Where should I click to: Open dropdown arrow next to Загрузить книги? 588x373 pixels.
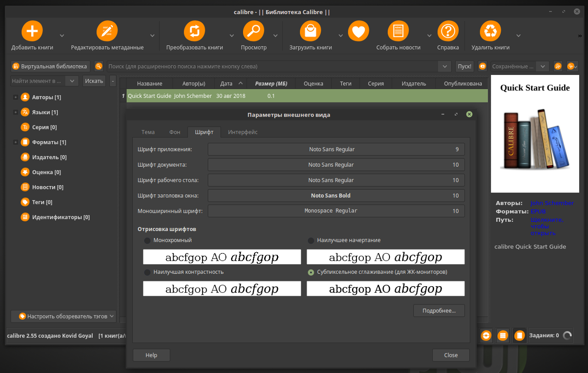tap(341, 35)
